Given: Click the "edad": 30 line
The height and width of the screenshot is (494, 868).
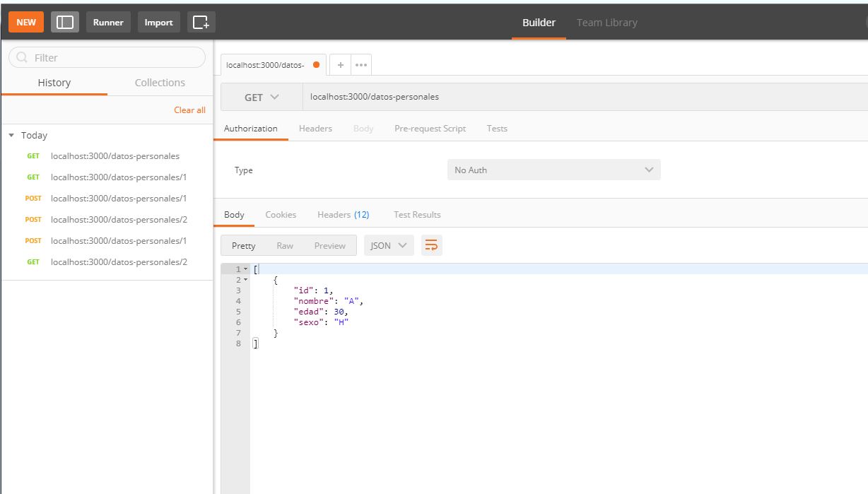Looking at the screenshot, I should (x=321, y=312).
